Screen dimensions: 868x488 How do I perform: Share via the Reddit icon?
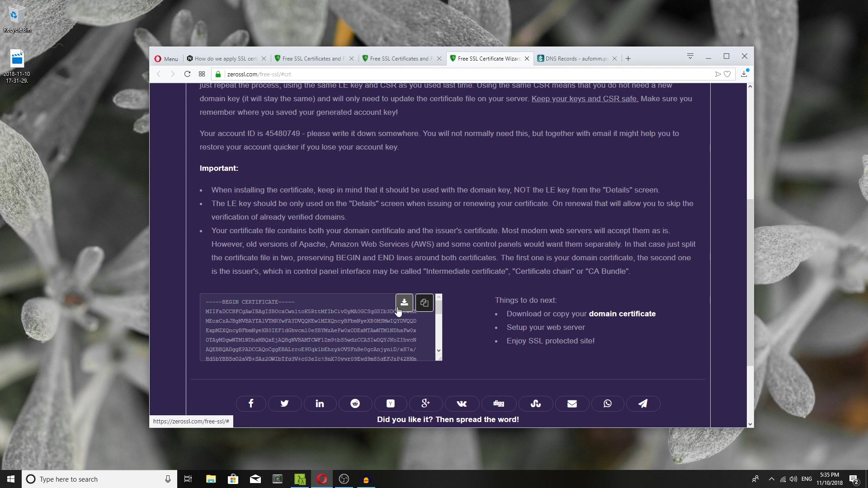355,404
